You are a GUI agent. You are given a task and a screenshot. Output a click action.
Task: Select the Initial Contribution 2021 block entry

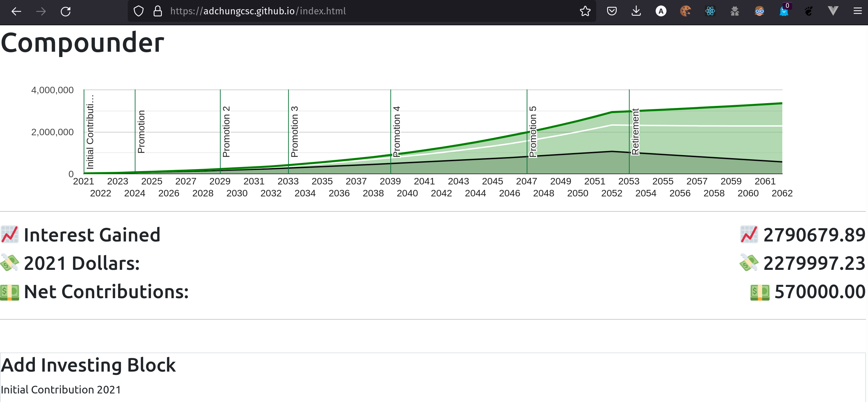(x=61, y=390)
